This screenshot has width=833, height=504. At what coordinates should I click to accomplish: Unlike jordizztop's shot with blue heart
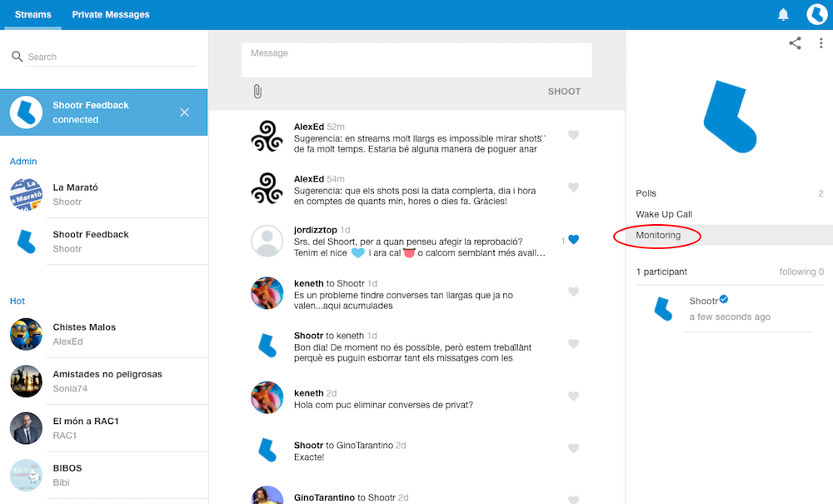click(x=573, y=240)
